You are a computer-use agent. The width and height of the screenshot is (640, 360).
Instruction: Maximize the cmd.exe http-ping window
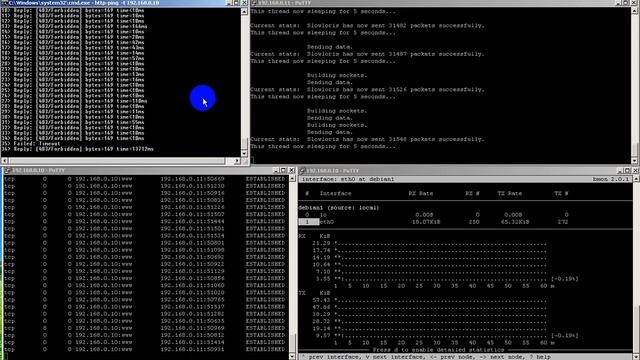pos(236,2)
